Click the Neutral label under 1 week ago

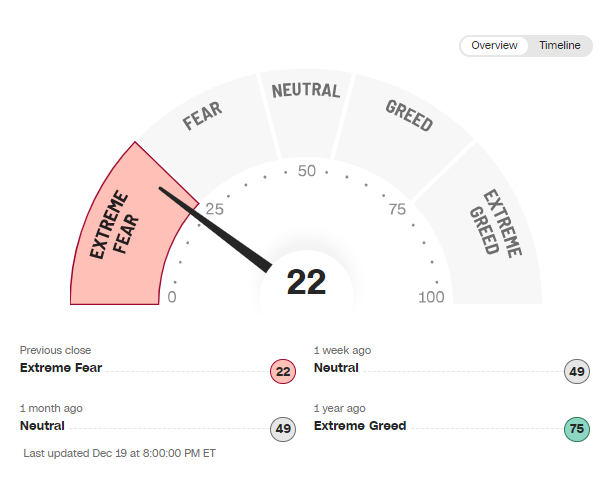(336, 367)
